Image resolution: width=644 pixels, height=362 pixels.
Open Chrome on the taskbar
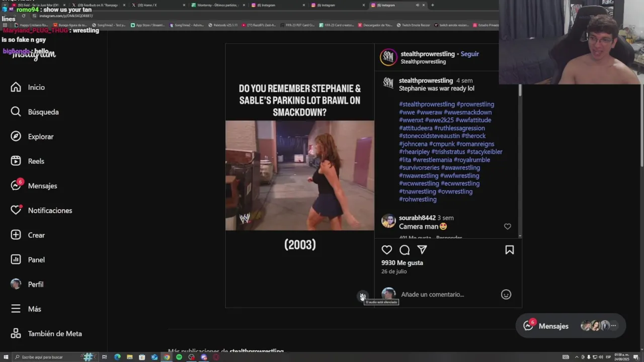[167, 357]
